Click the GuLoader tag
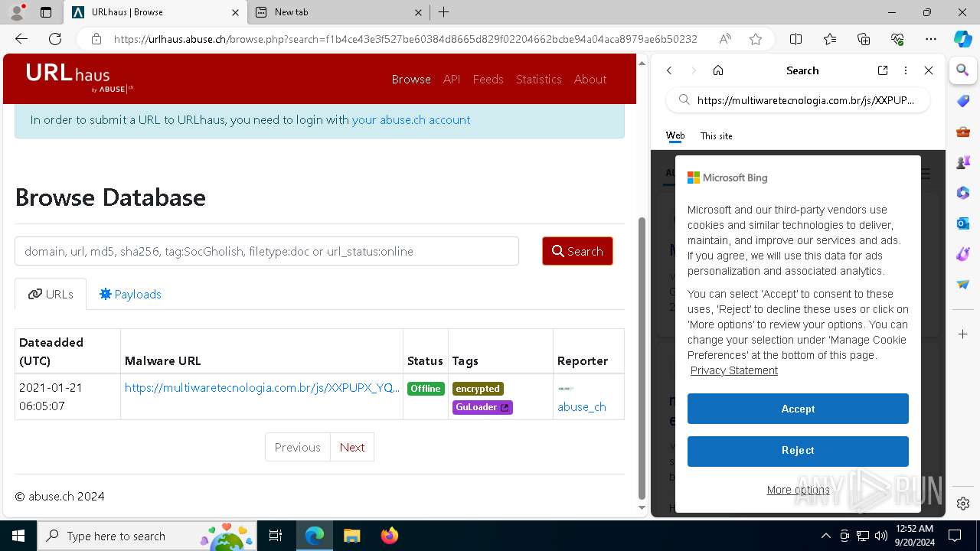Image resolution: width=980 pixels, height=551 pixels. [x=482, y=407]
